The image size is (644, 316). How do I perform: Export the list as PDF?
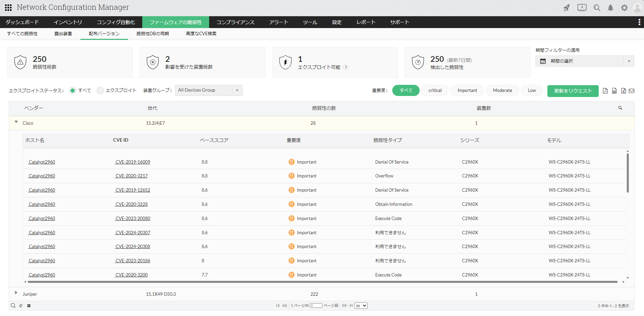pos(605,91)
